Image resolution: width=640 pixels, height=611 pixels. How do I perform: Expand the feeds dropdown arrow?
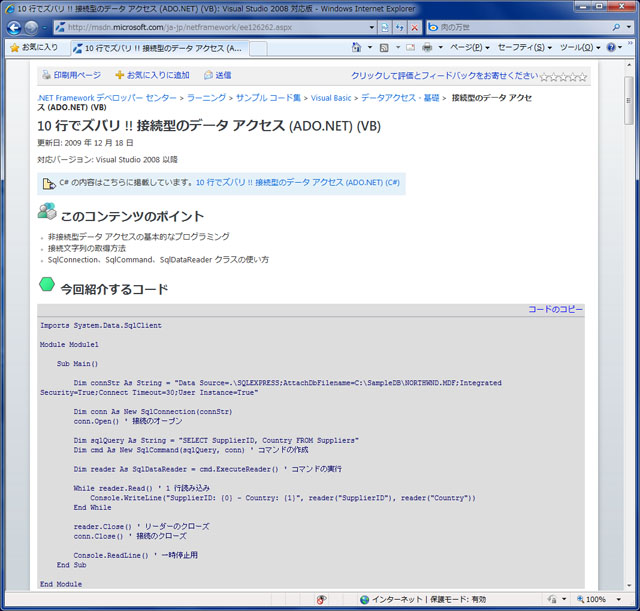tap(398, 47)
